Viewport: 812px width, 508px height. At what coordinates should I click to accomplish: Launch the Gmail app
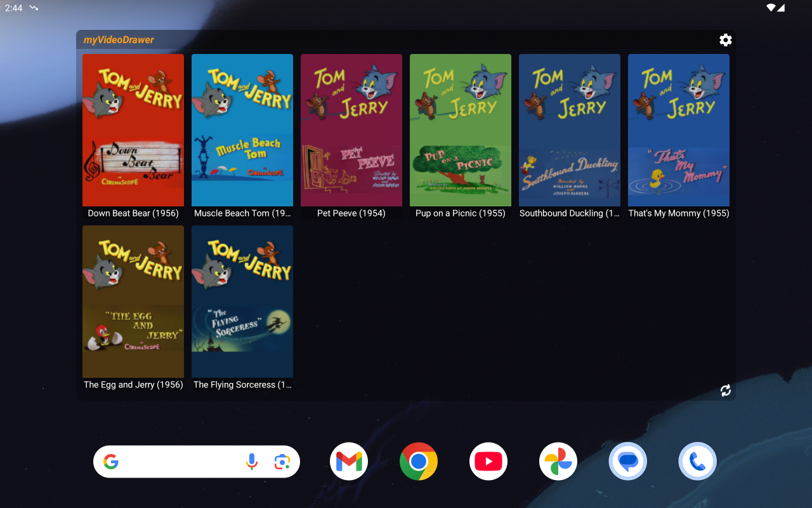coord(349,462)
